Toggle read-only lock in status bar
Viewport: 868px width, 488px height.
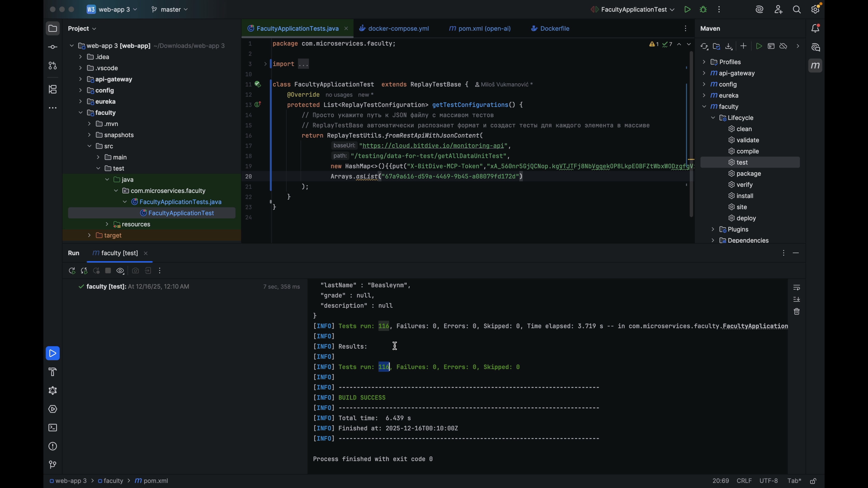coord(814,481)
